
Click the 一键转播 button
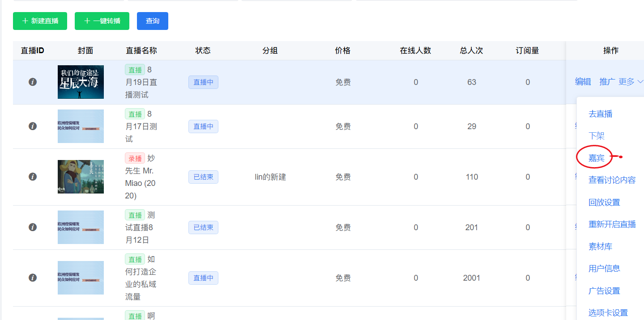(102, 21)
